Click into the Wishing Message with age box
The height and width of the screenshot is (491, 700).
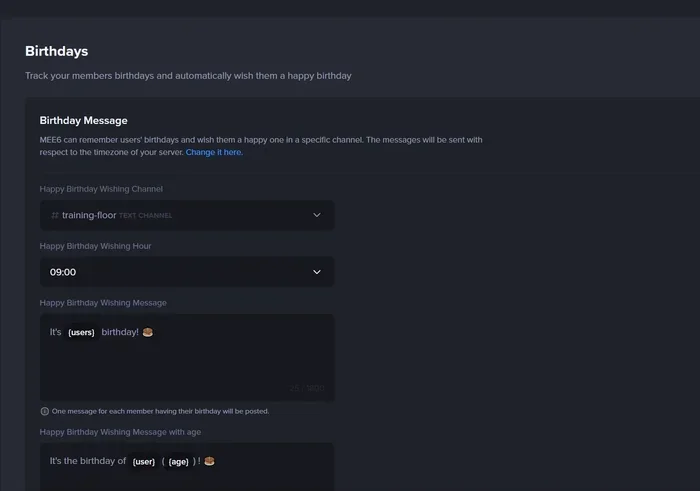click(187, 467)
